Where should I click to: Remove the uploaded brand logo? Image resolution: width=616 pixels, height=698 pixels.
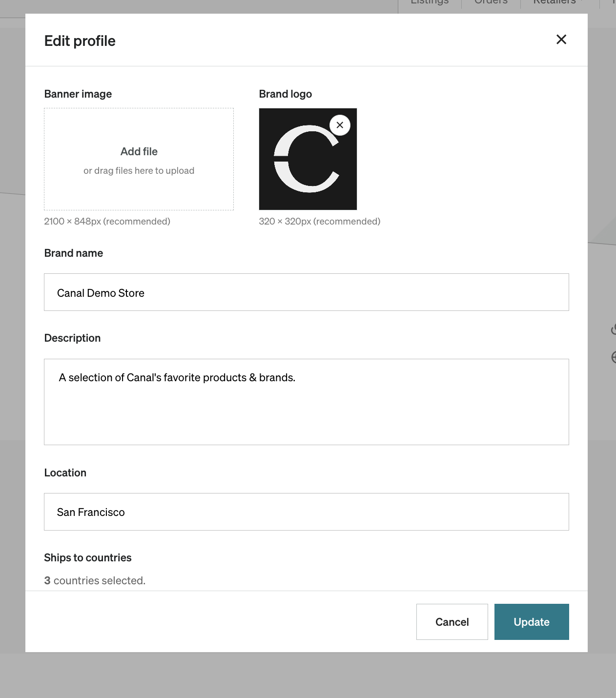pos(340,125)
